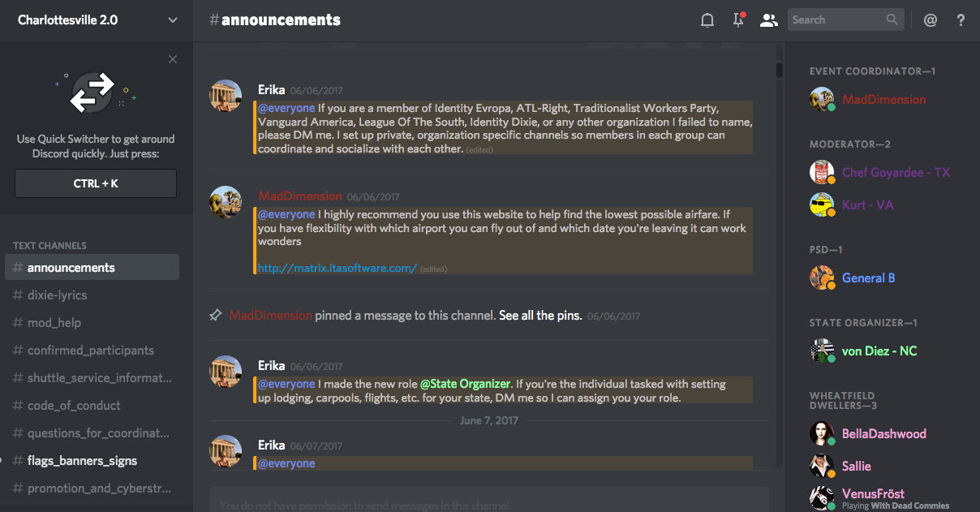Click See all the pins link
This screenshot has height=512, width=980.
540,316
